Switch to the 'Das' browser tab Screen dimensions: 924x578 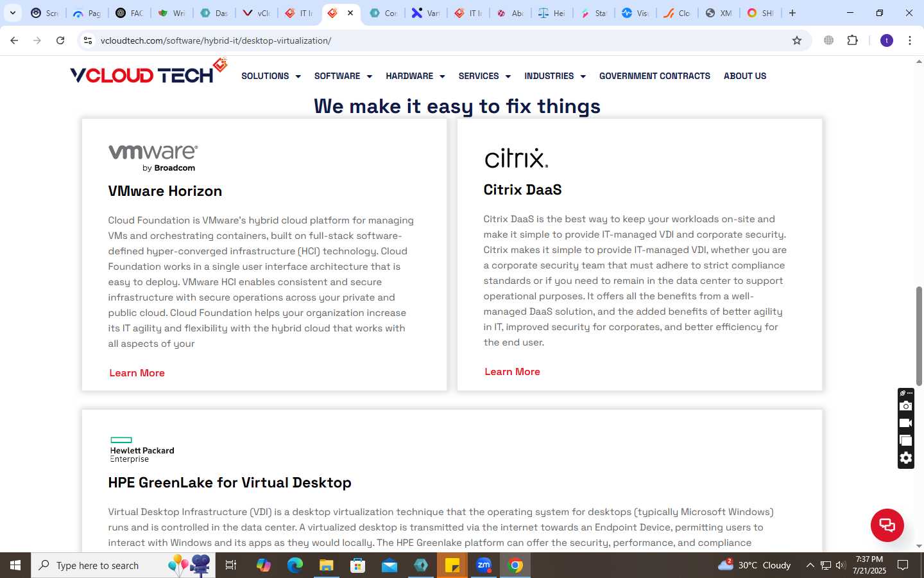point(214,13)
